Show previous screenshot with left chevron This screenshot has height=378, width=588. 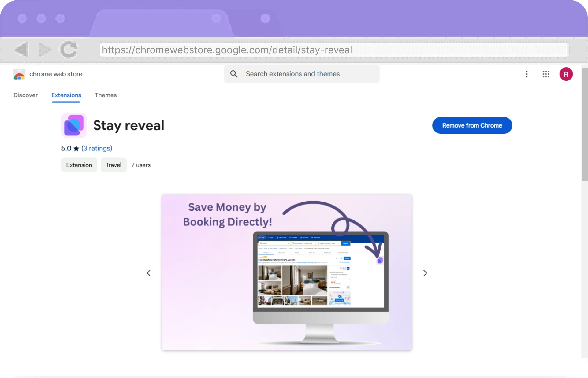click(x=149, y=273)
